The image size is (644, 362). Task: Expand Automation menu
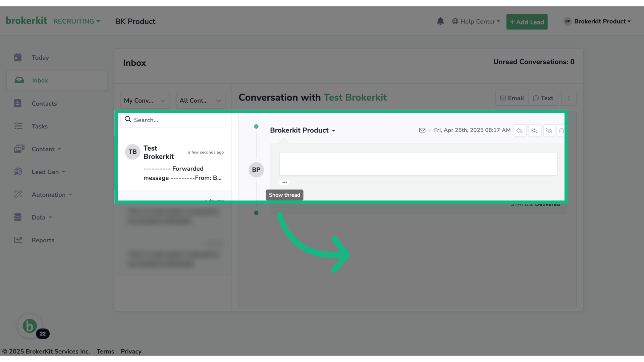coord(52,195)
